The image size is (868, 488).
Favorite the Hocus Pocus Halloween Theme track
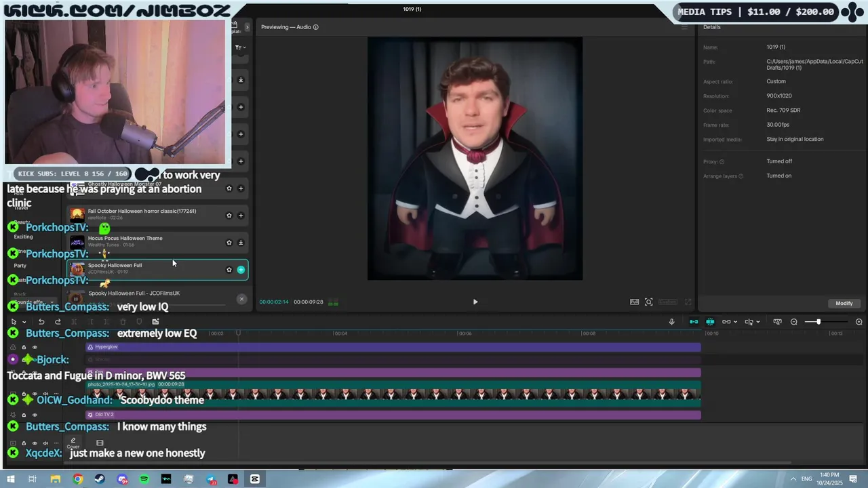[x=229, y=243]
